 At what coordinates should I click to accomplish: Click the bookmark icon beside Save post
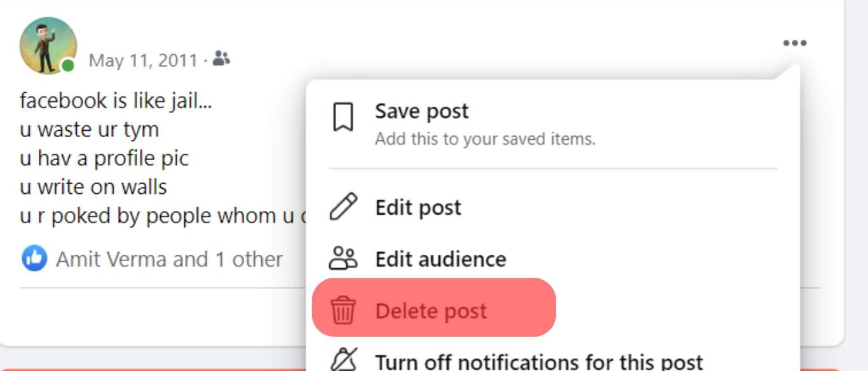point(343,118)
